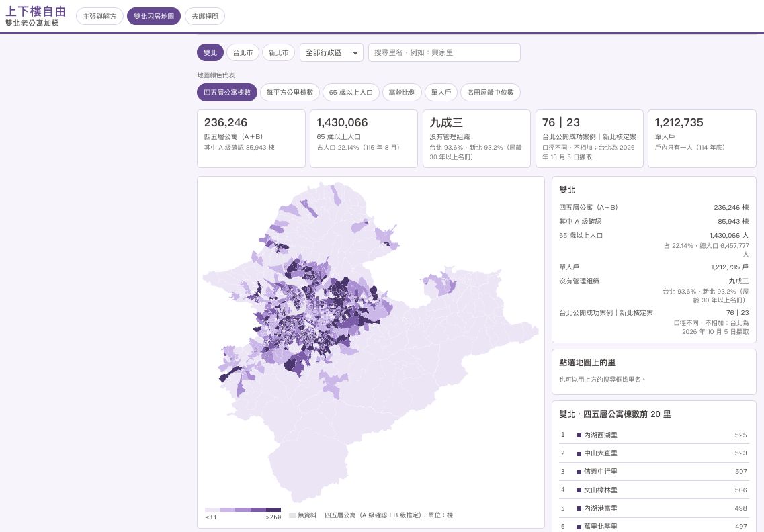
Task: Color the map by 每平方公里棟數
Action: pyautogui.click(x=290, y=93)
